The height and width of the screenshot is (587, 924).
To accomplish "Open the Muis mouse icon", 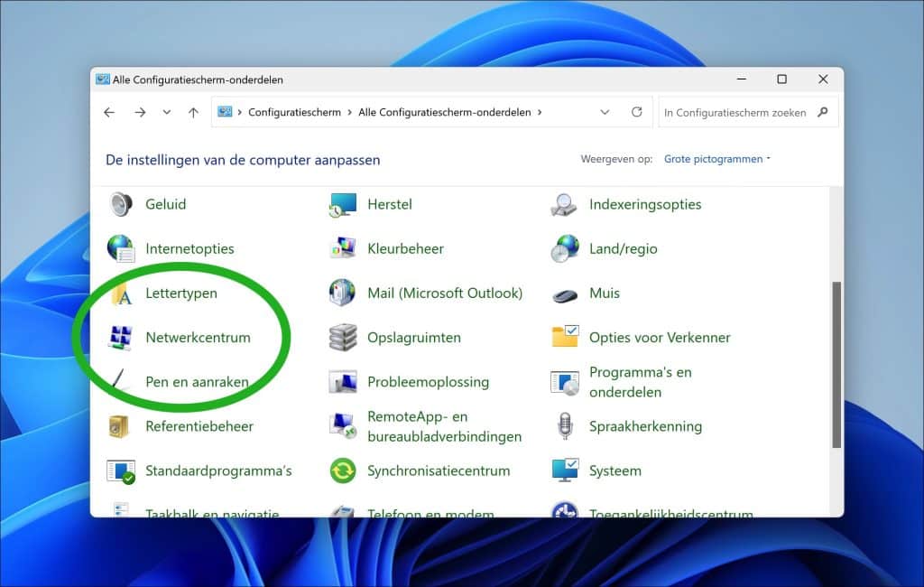I will 565,294.
